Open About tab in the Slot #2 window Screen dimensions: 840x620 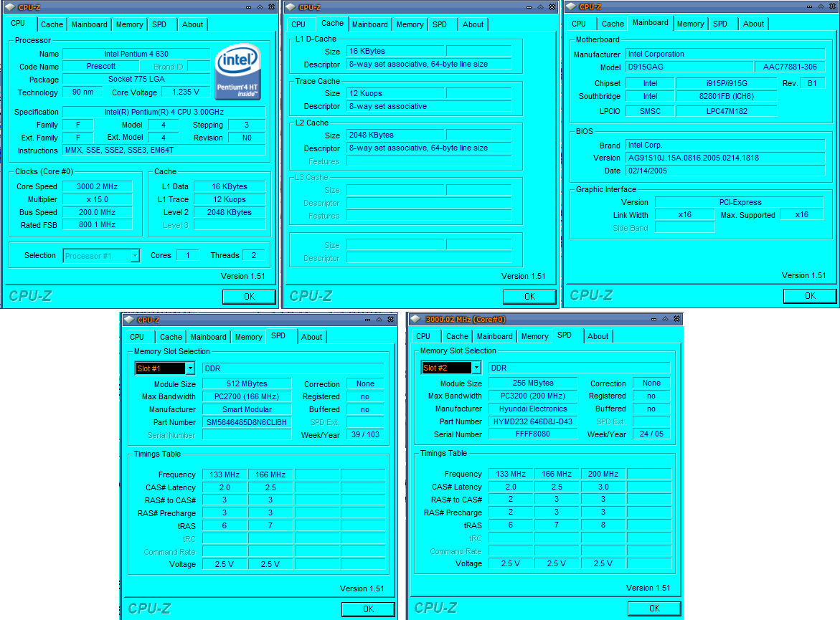tap(598, 337)
